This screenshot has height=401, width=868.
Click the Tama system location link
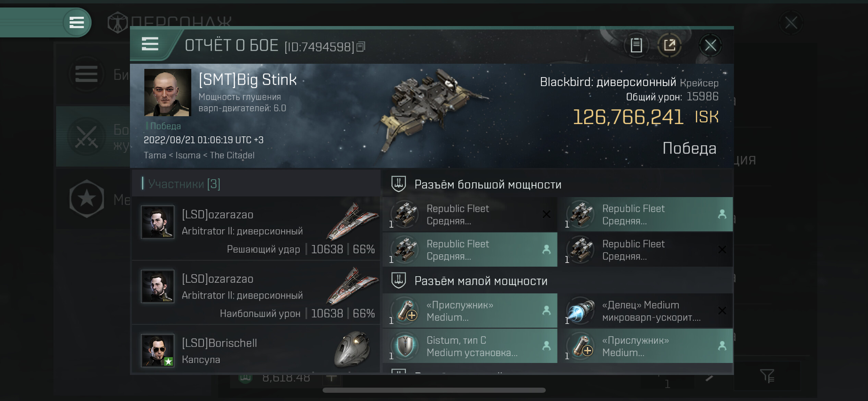click(155, 155)
